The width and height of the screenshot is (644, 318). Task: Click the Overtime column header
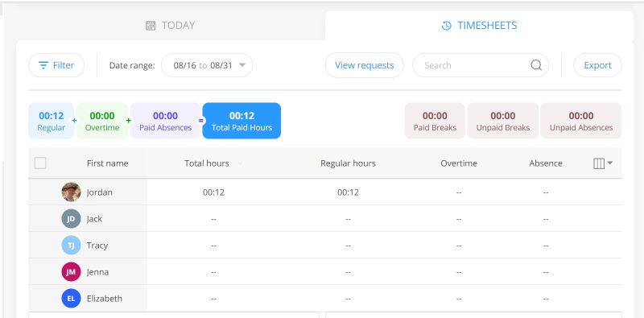[459, 163]
